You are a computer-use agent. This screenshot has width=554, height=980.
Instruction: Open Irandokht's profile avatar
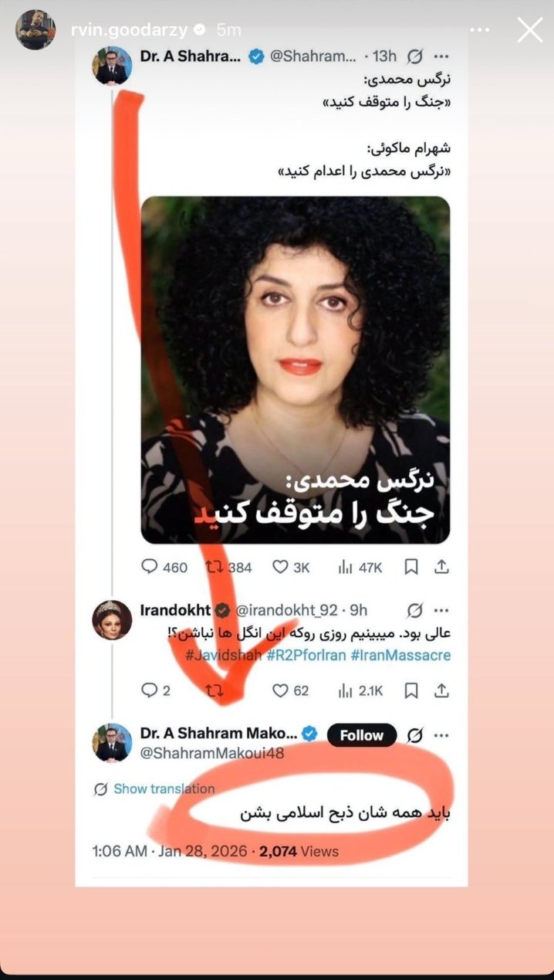(113, 619)
